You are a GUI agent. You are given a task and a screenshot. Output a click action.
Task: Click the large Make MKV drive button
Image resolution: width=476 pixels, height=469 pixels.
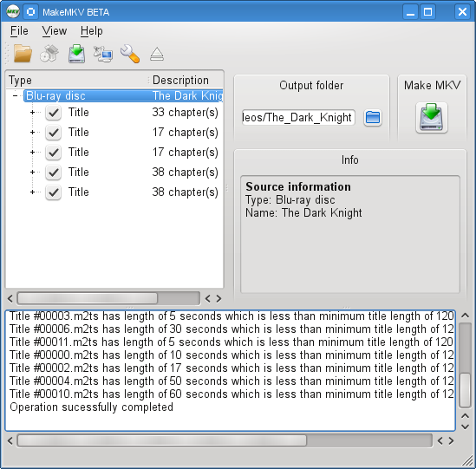click(432, 118)
